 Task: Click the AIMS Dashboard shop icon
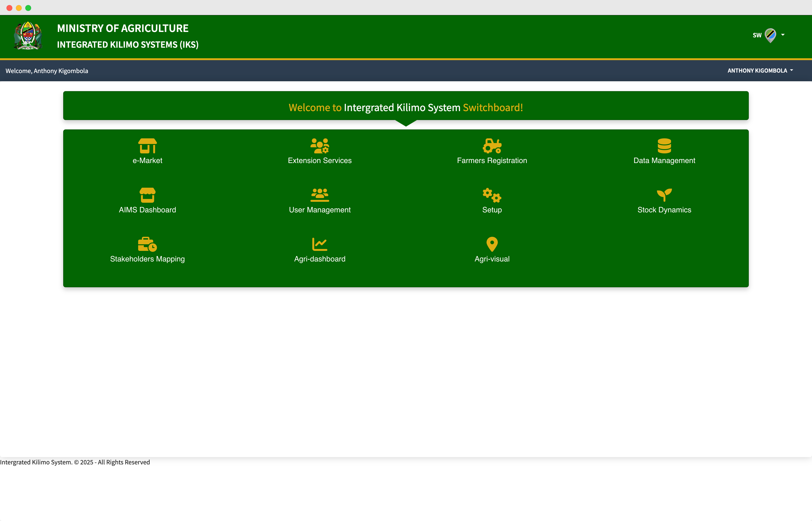click(147, 195)
